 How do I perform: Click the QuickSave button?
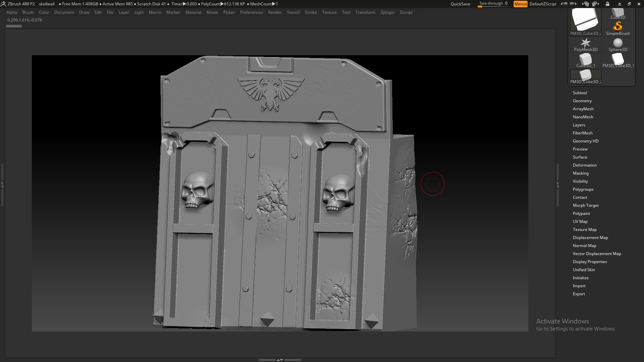(460, 4)
